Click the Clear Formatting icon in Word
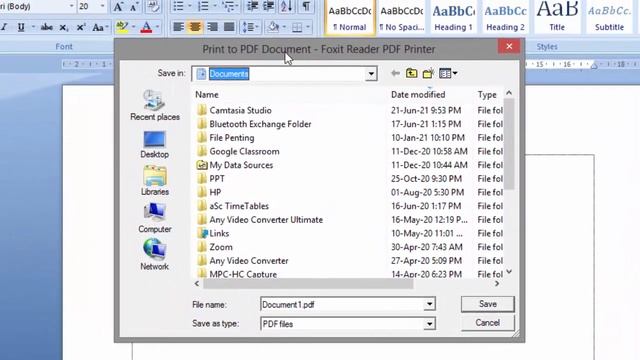This screenshot has width=640, height=360. [x=153, y=6]
